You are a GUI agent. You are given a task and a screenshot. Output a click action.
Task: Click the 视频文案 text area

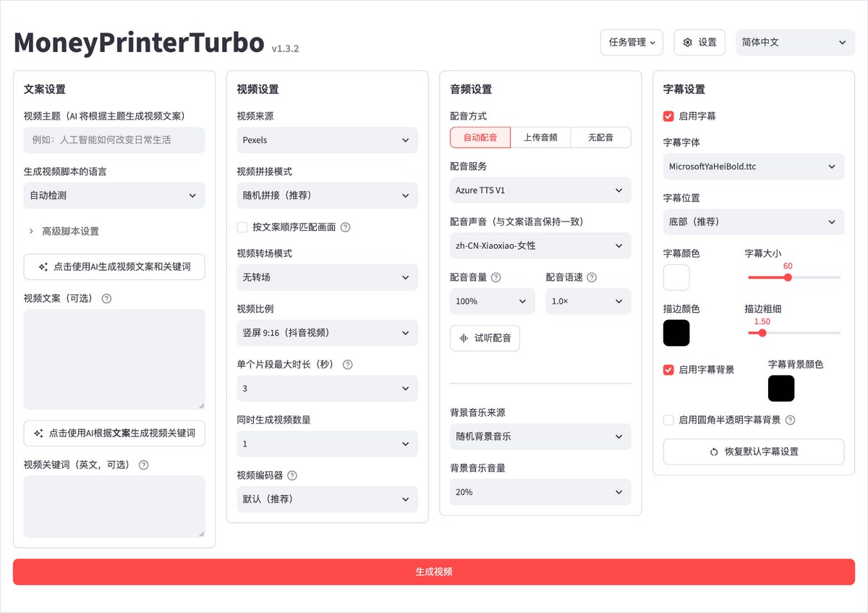pos(114,360)
